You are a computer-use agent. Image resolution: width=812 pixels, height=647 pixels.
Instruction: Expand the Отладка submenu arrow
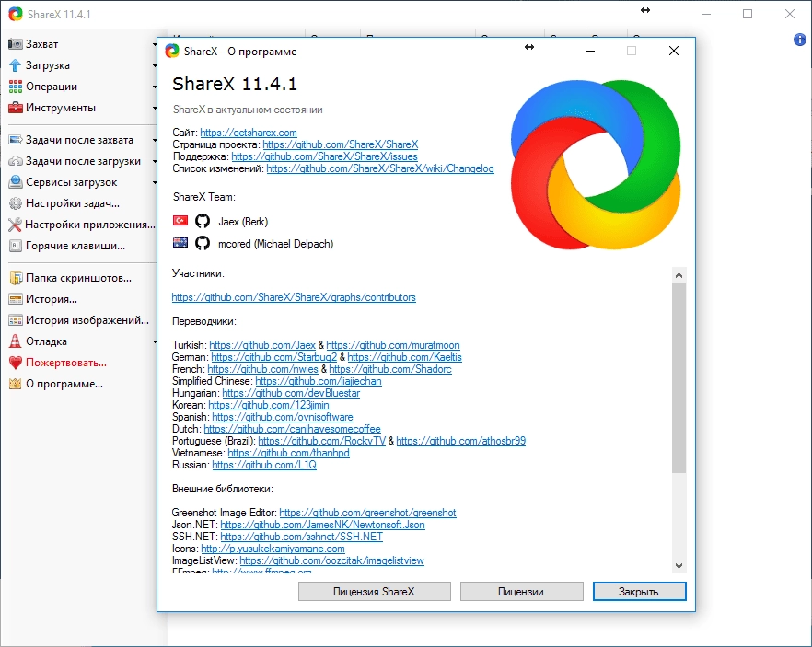(155, 342)
